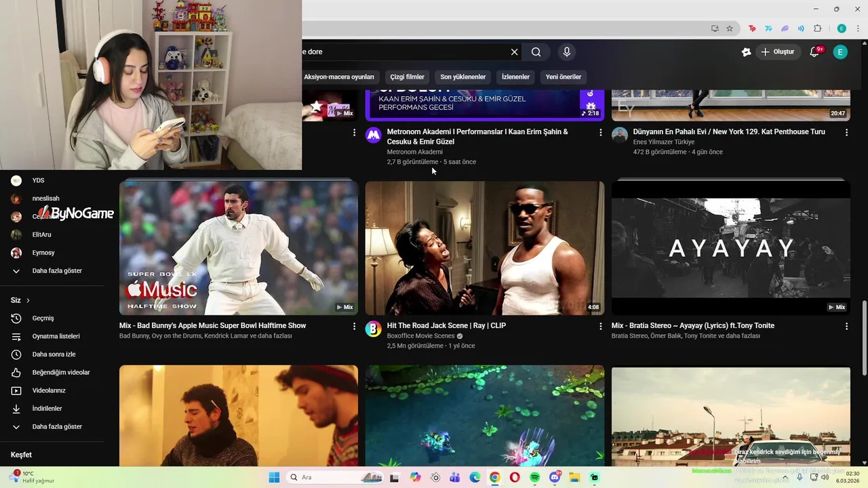This screenshot has width=868, height=488.
Task: Select the Çizgi filmler filter chip
Action: [407, 77]
